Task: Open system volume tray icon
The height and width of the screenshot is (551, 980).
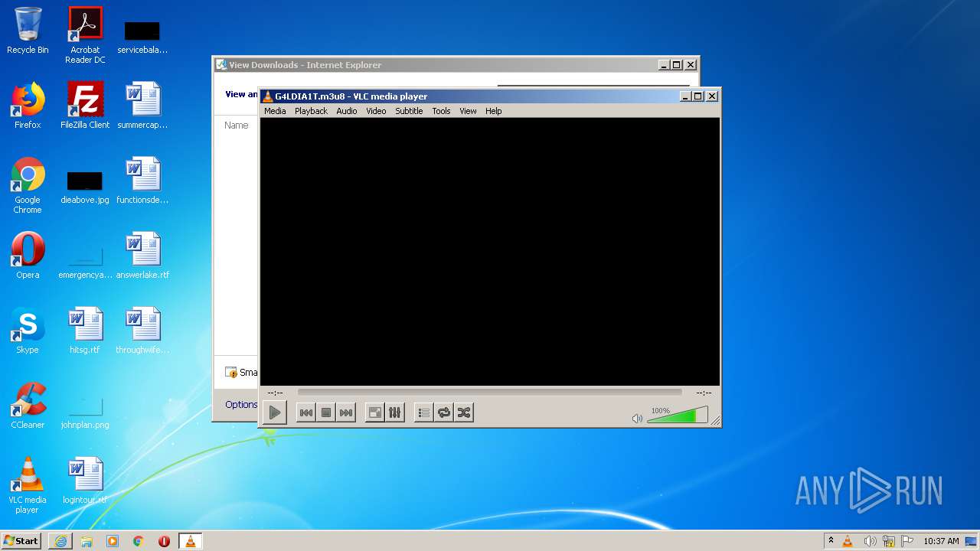Action: pos(870,541)
